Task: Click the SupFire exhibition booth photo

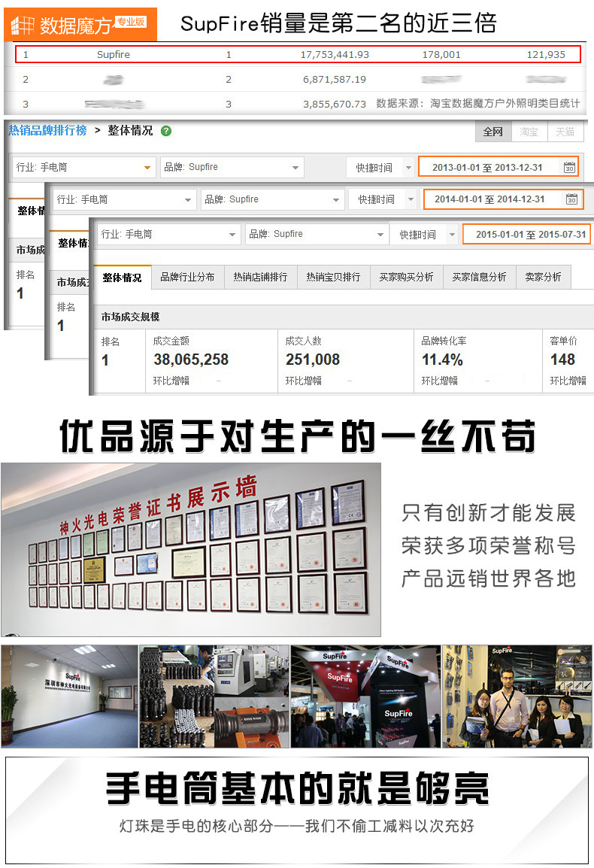Action: pos(366,696)
